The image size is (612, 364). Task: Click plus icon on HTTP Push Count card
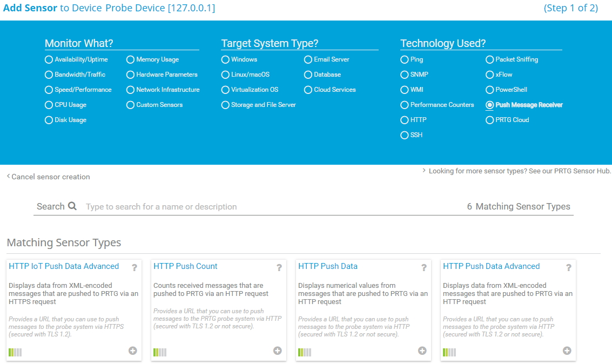(278, 351)
